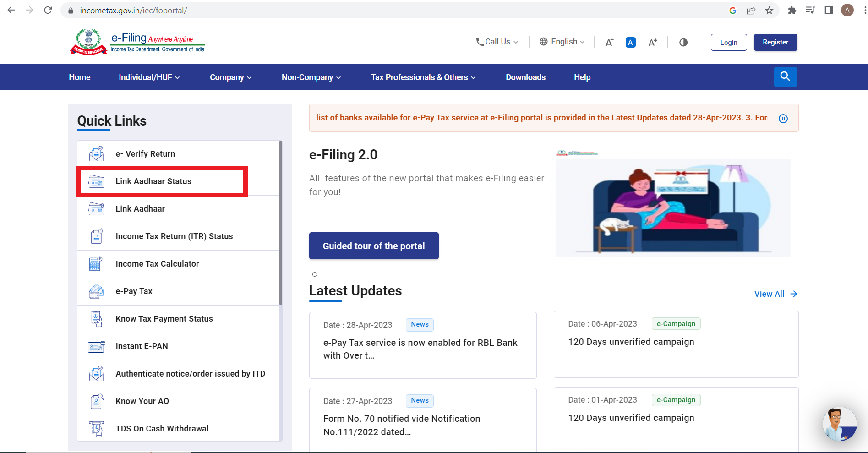
Task: Expand the Non-Company menu
Action: tap(311, 77)
